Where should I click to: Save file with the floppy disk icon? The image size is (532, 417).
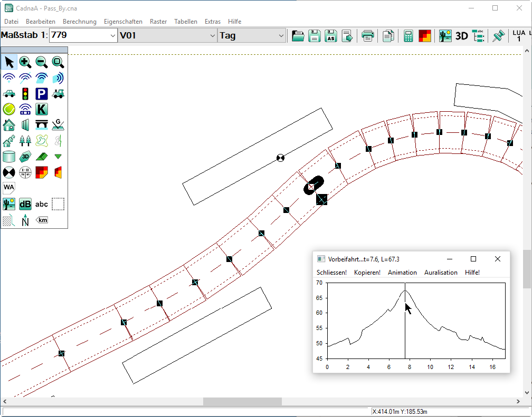[x=315, y=36]
